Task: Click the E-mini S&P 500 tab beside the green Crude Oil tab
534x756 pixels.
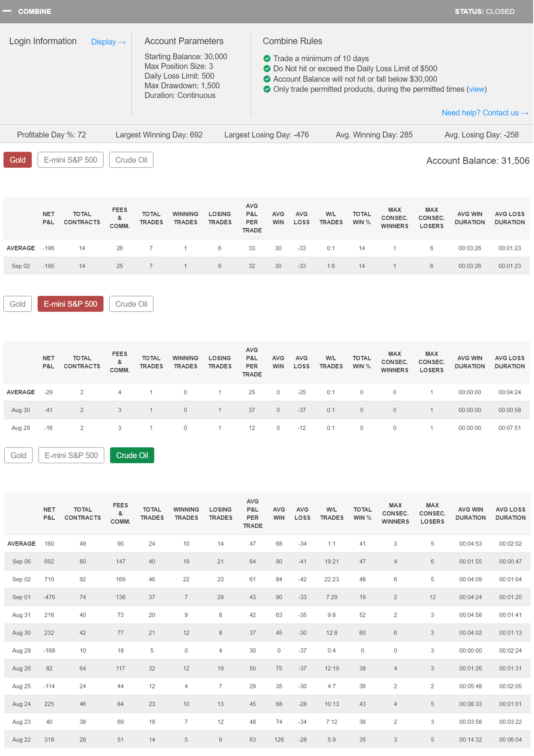Action: coord(71,455)
